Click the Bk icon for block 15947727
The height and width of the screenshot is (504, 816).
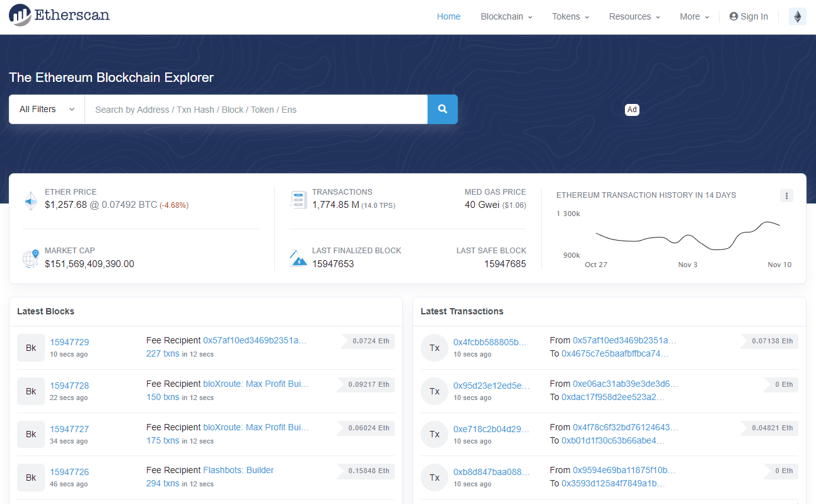pyautogui.click(x=31, y=435)
